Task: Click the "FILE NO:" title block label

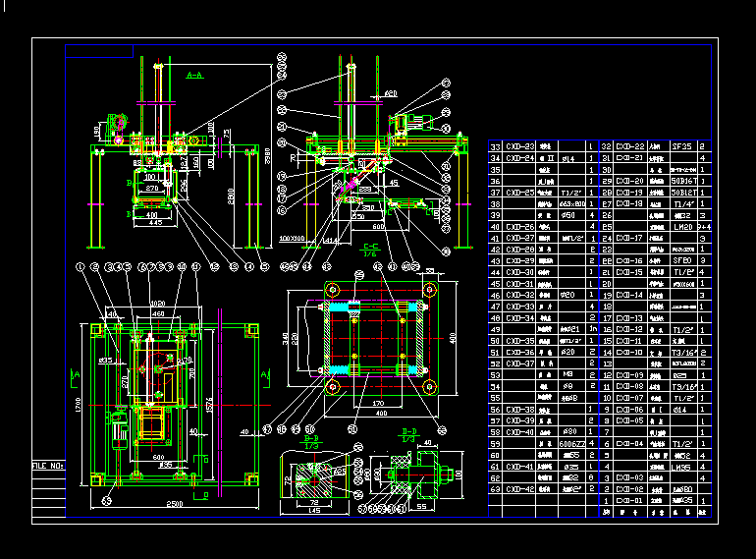Action: tap(48, 466)
